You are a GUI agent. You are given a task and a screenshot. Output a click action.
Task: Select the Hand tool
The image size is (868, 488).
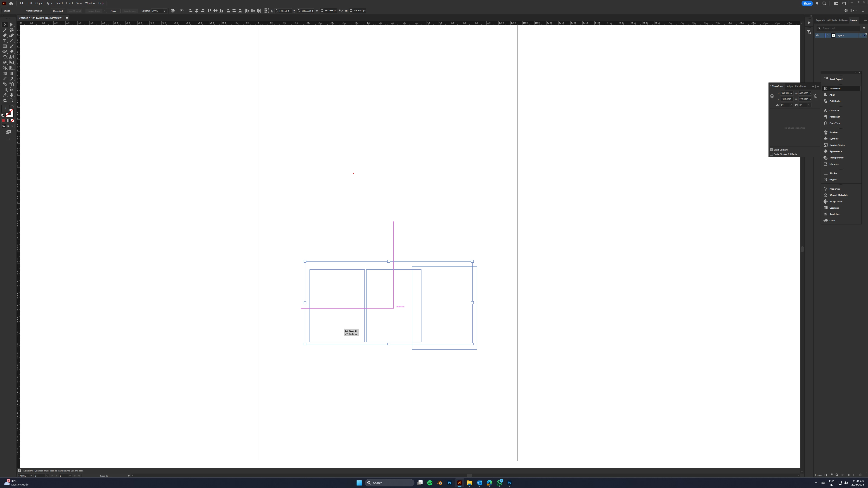(12, 95)
